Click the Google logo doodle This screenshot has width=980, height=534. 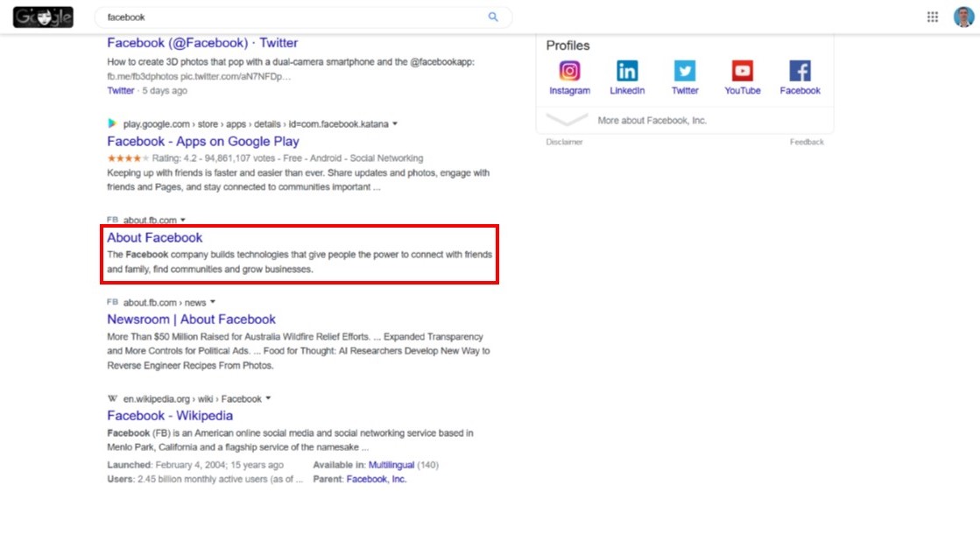pyautogui.click(x=43, y=17)
